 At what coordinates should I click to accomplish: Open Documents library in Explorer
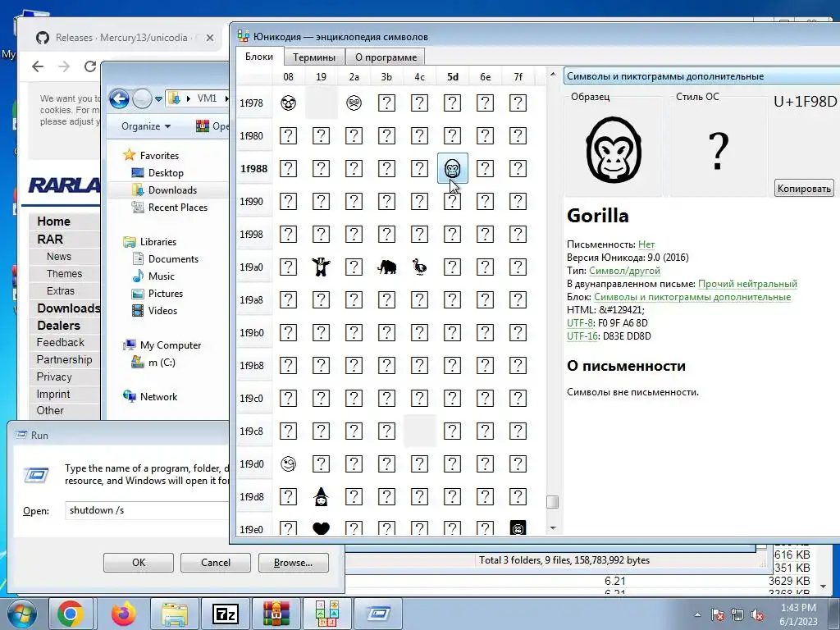(x=173, y=259)
